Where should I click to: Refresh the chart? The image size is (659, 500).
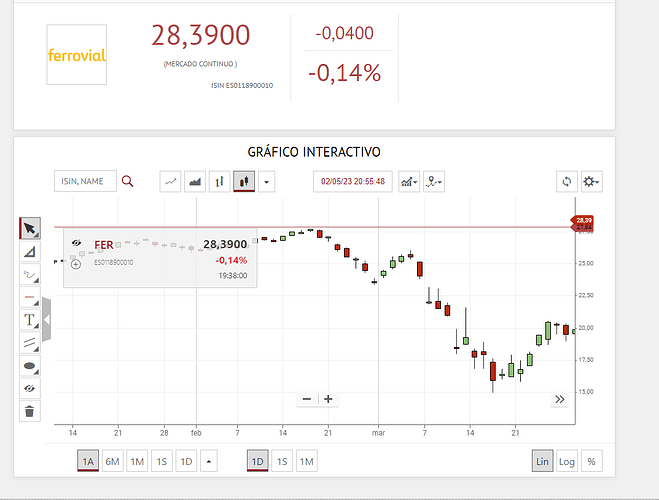coord(567,182)
